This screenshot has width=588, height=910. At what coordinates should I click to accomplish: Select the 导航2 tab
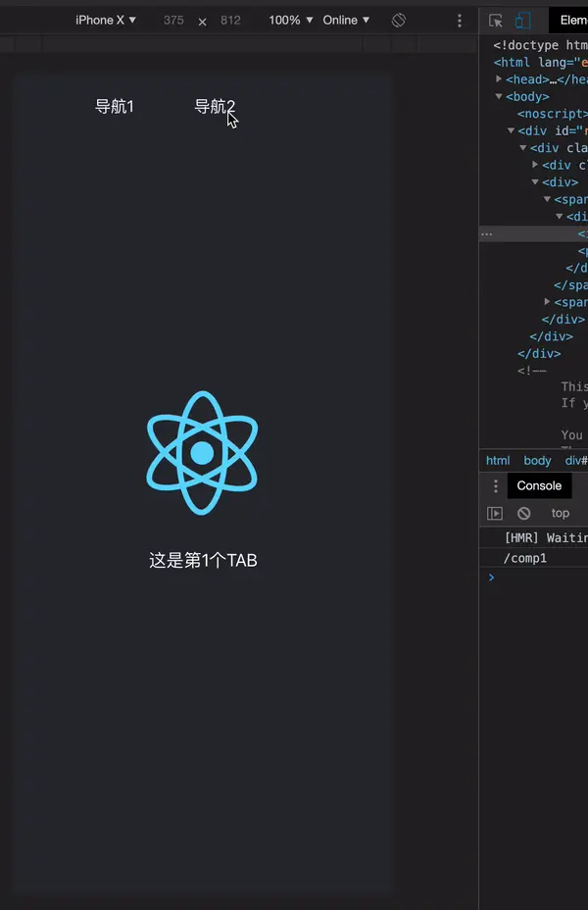tap(215, 106)
